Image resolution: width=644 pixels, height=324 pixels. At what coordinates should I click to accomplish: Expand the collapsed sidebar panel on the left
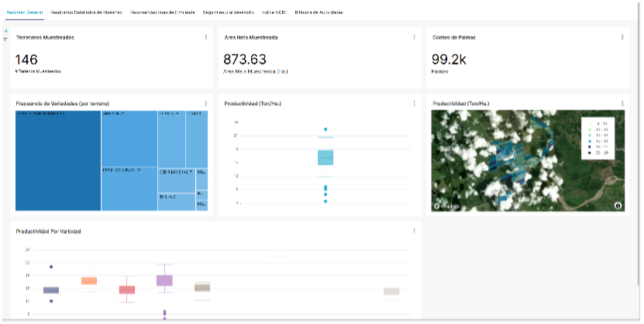[5, 31]
